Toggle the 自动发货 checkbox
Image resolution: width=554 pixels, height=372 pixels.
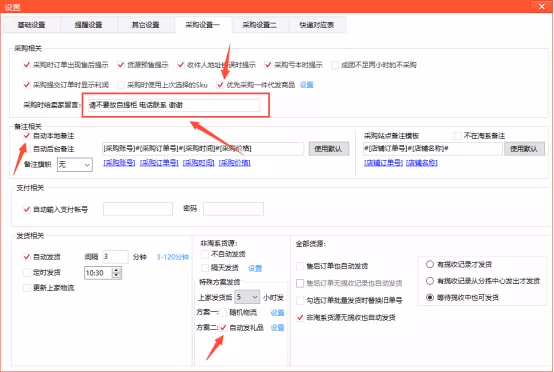(26, 257)
